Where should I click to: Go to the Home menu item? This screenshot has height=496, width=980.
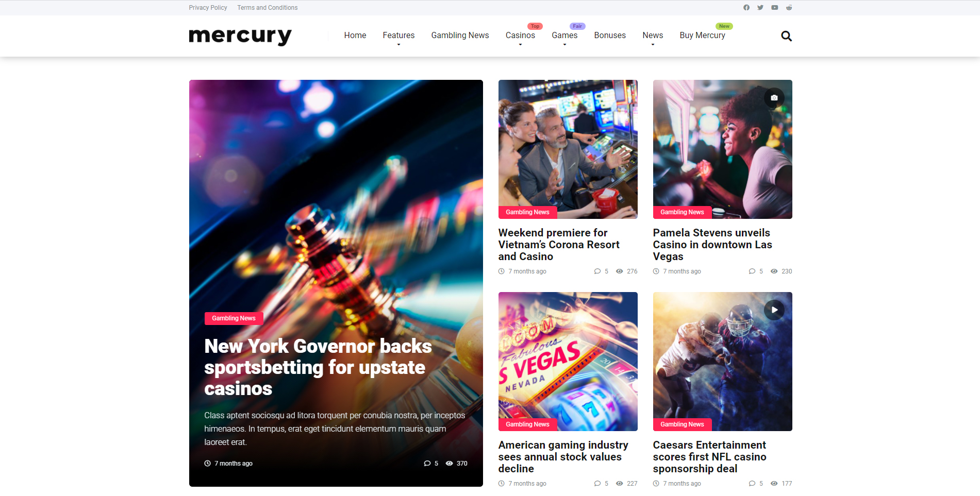355,36
